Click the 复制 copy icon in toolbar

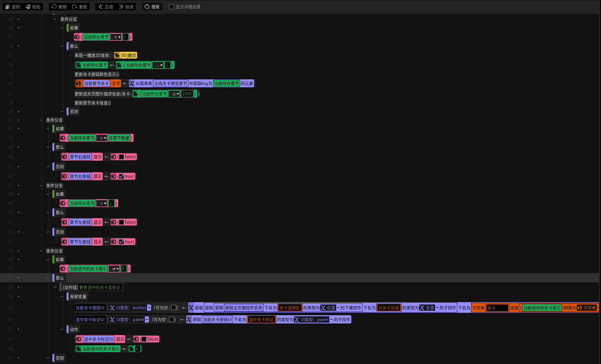point(8,7)
